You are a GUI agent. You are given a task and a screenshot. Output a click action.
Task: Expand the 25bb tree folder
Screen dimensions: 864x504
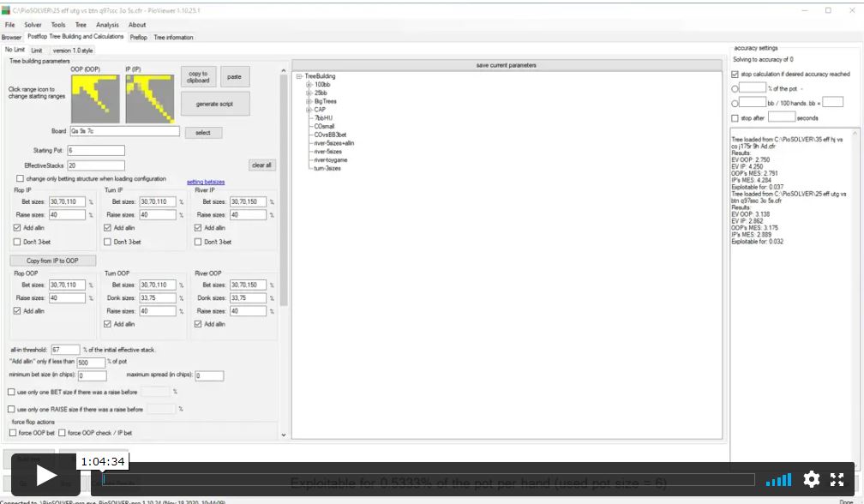(309, 93)
